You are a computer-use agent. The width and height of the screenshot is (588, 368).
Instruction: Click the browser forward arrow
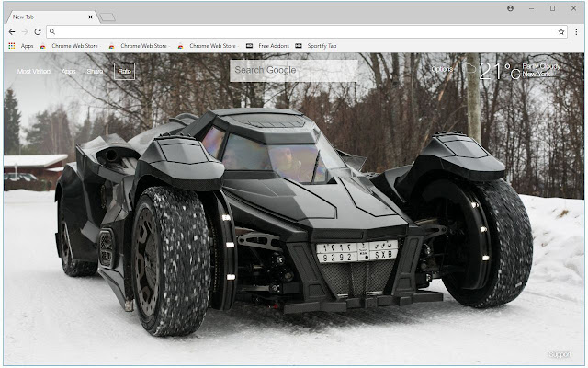[x=25, y=32]
